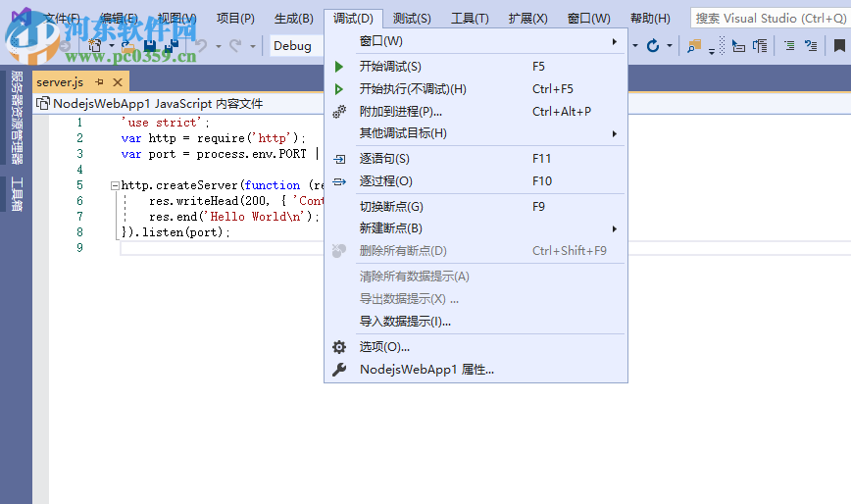The height and width of the screenshot is (504, 851).
Task: Expand the New Project dropdown arrow
Action: (x=111, y=46)
